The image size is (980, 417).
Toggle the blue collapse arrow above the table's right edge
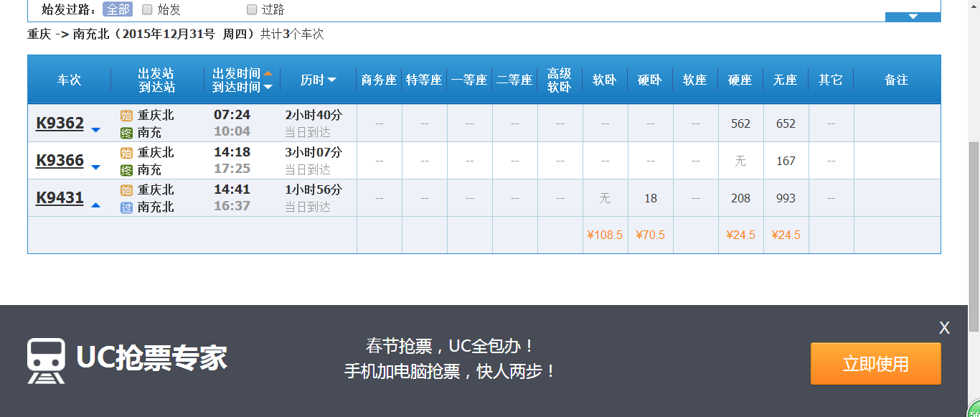coord(913,17)
